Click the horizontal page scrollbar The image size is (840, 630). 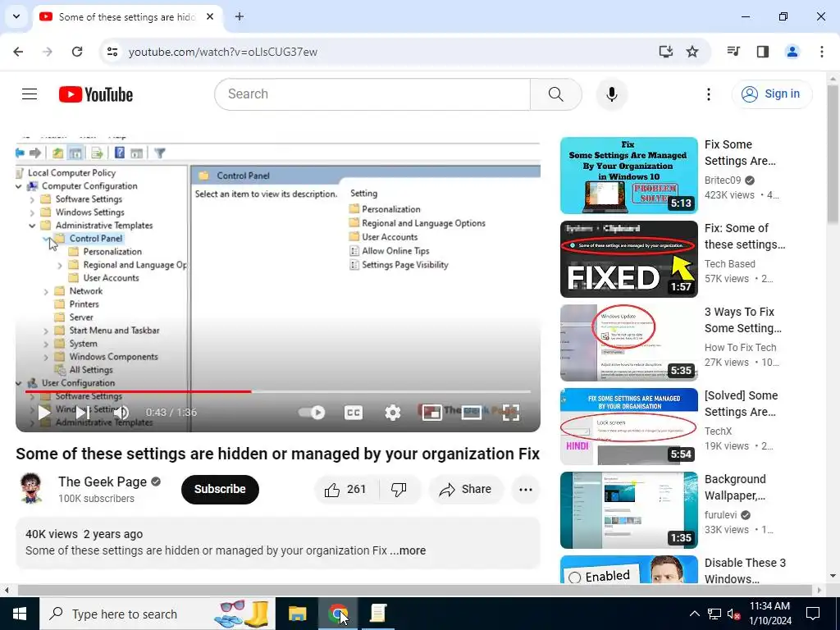(414, 591)
